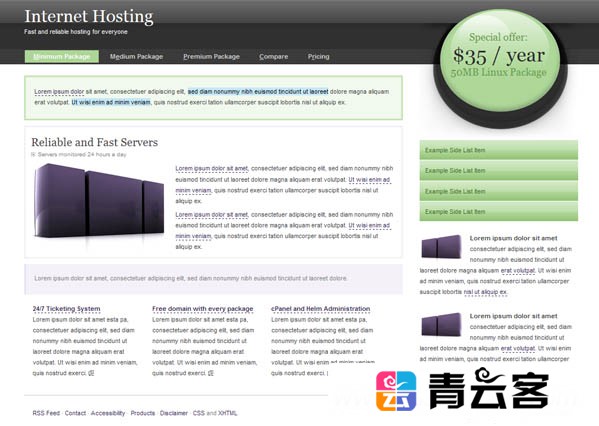Select the second Example Side List Item

pyautogui.click(x=499, y=170)
